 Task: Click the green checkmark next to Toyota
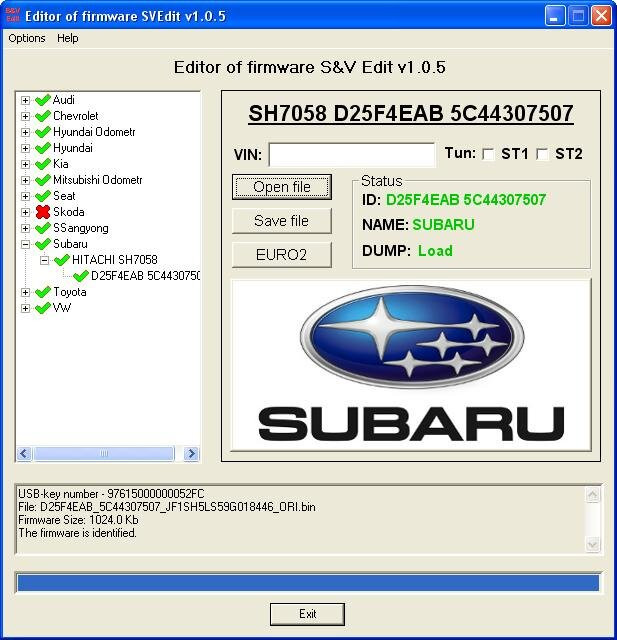point(43,292)
